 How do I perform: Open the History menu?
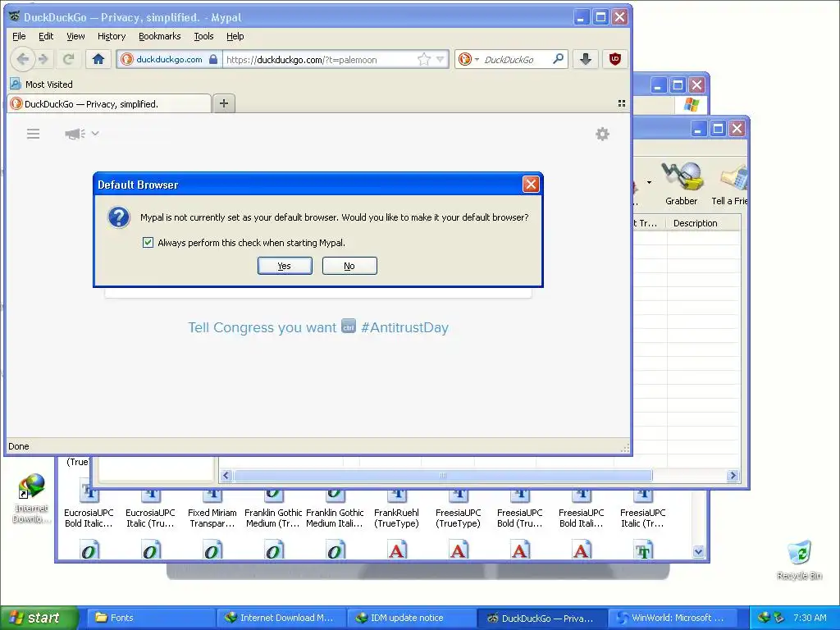112,36
